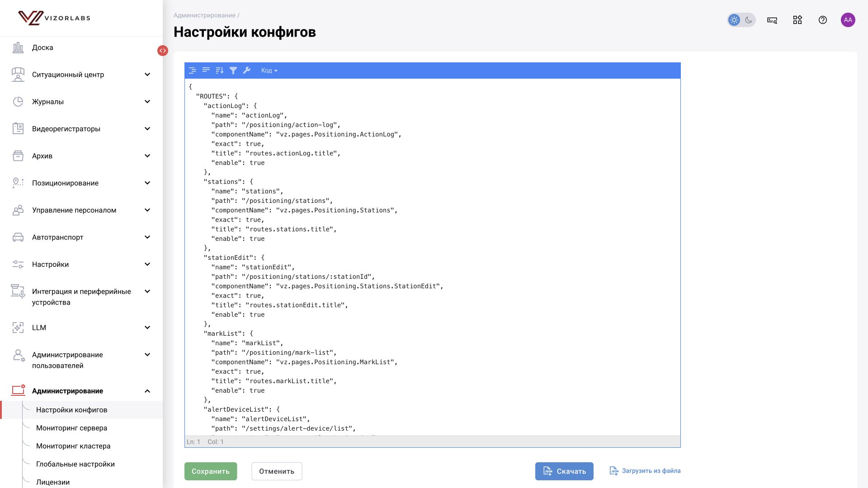Open Лицензии submenu item
Viewport: 868px width, 488px height.
[53, 482]
